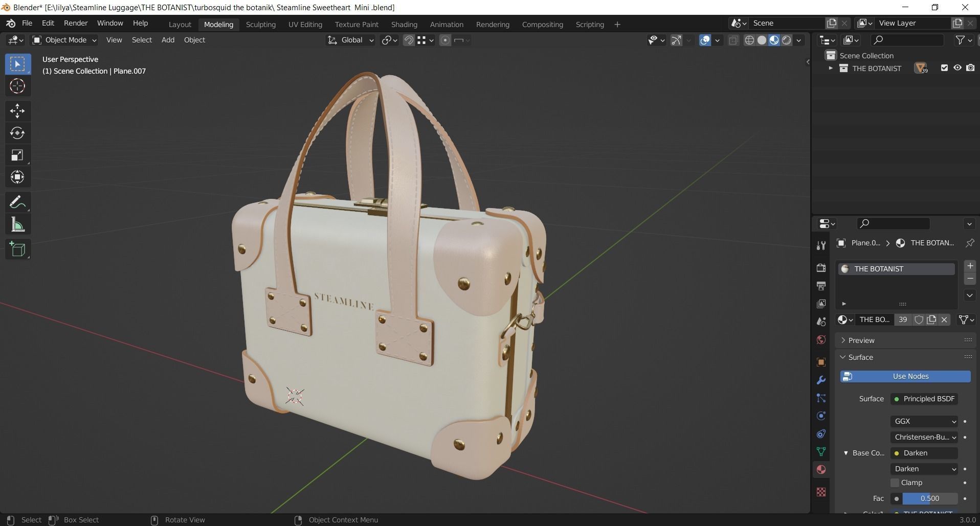
Task: Choose the Rotate tool
Action: pos(17,133)
